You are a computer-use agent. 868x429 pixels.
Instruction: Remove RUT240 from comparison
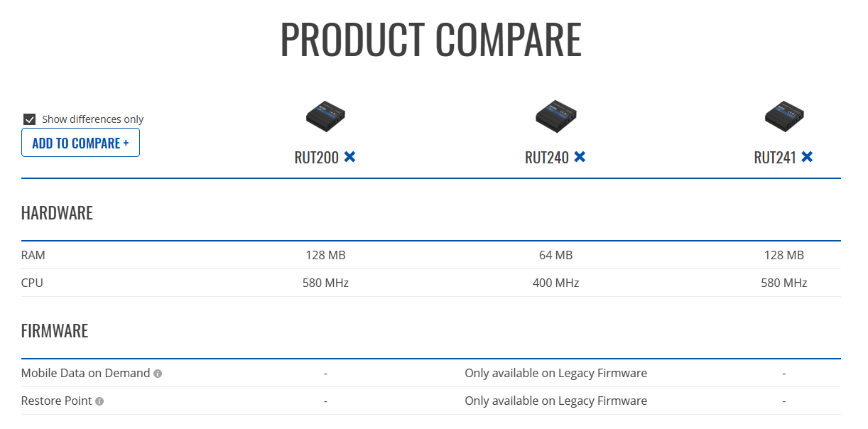tap(580, 157)
